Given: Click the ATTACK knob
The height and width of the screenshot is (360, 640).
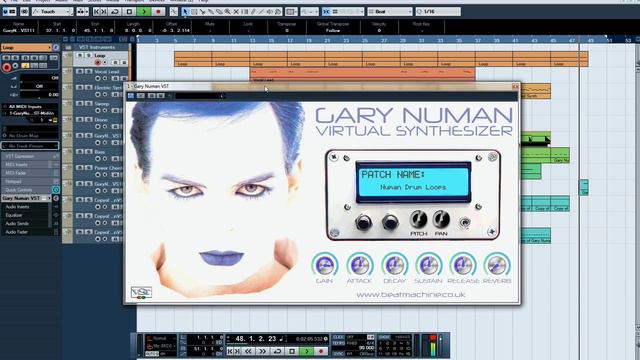Looking at the screenshot, I should [360, 265].
